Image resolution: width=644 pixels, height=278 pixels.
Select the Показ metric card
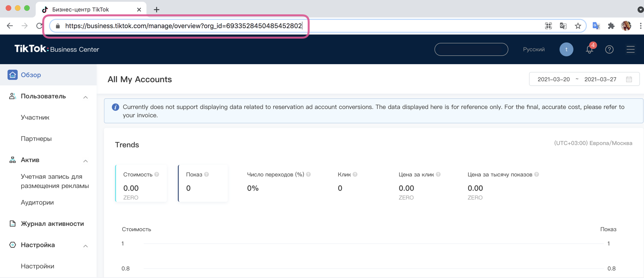pyautogui.click(x=203, y=183)
